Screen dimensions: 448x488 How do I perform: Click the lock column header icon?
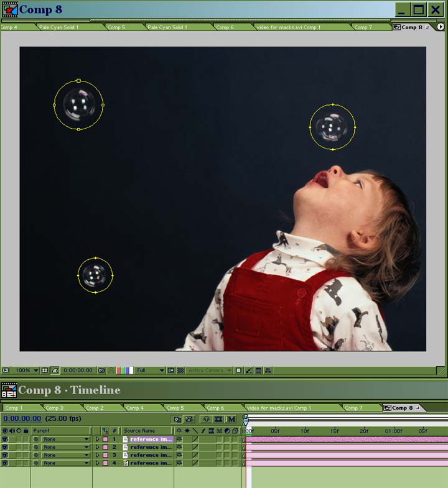click(26, 431)
